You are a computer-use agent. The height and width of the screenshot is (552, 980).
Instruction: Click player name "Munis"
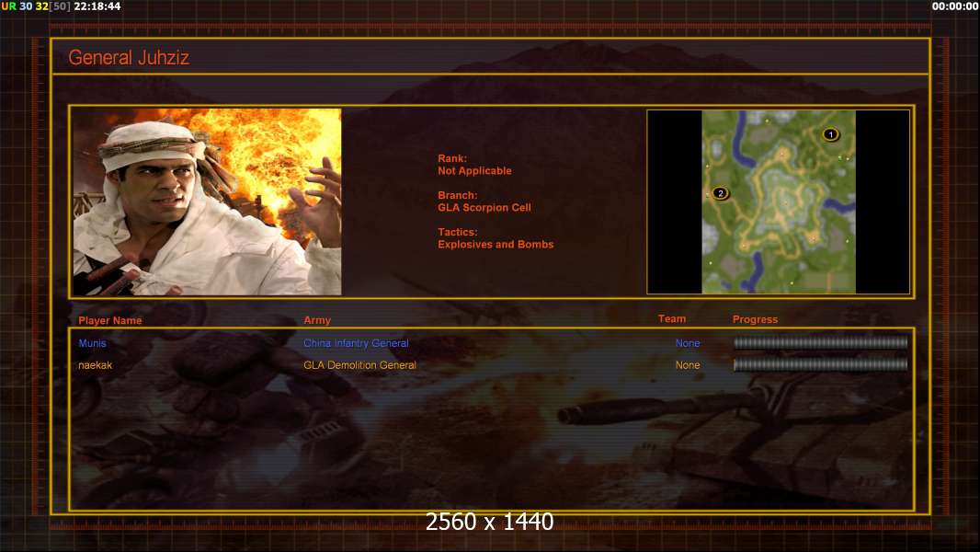coord(93,343)
